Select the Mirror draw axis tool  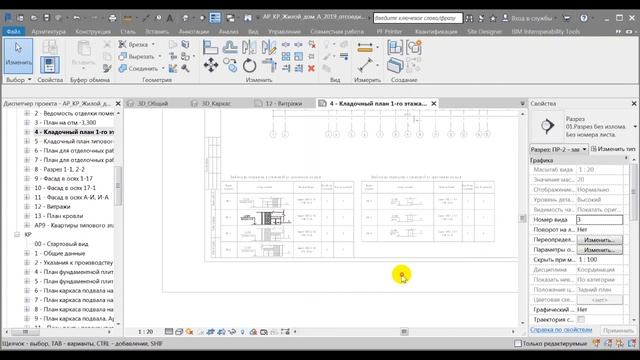(269, 47)
